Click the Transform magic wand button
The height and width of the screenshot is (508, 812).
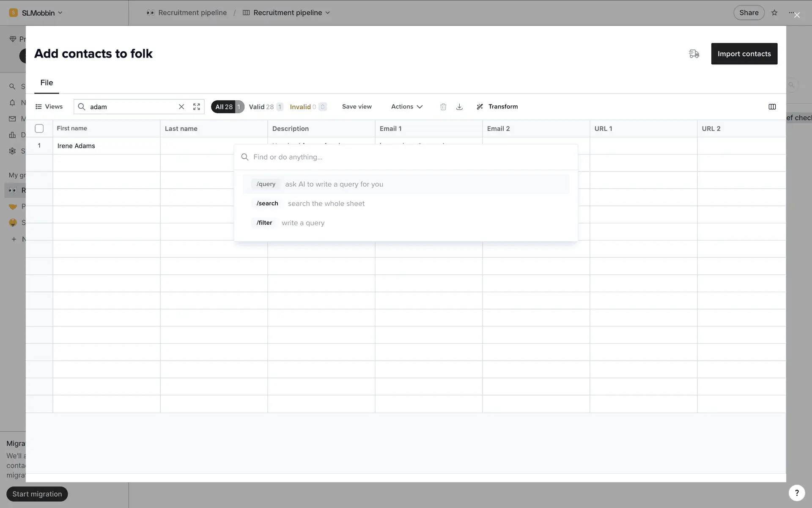point(497,107)
